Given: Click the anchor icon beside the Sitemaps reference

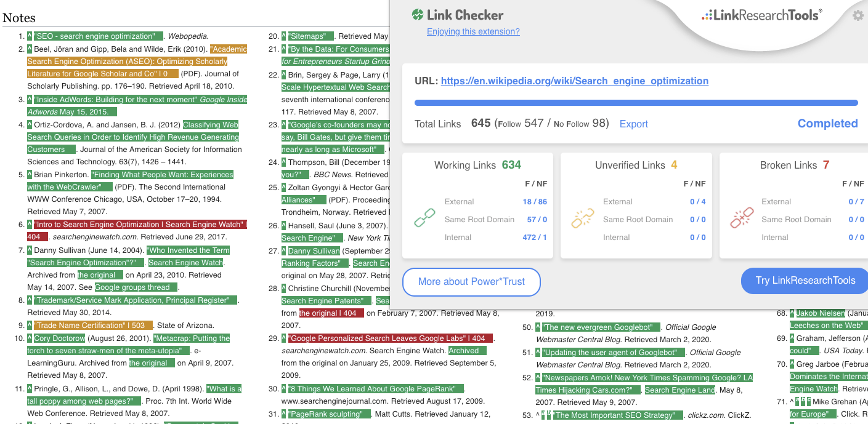Looking at the screenshot, I should coord(283,36).
